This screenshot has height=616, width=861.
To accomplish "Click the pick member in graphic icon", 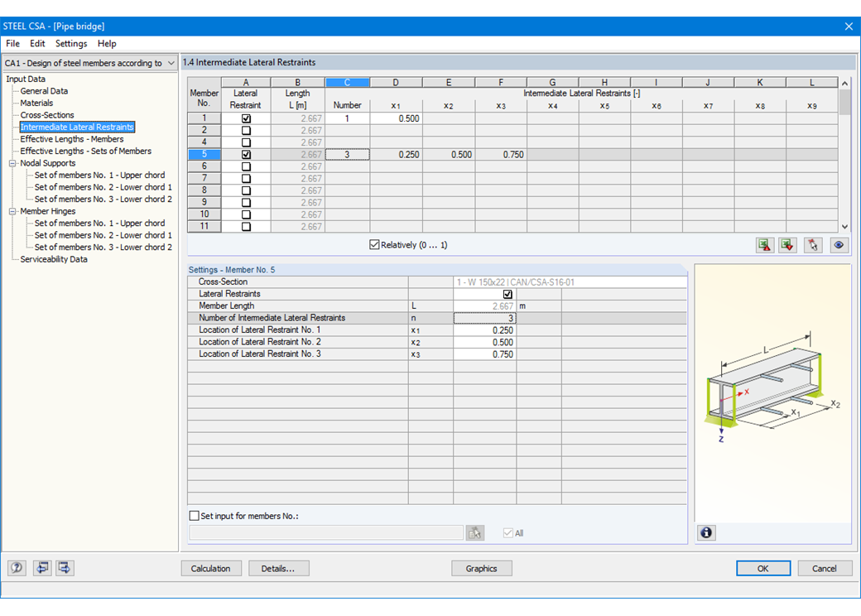I will pos(813,245).
